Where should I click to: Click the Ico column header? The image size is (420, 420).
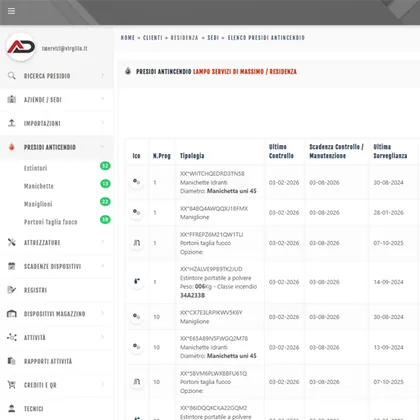click(x=136, y=156)
